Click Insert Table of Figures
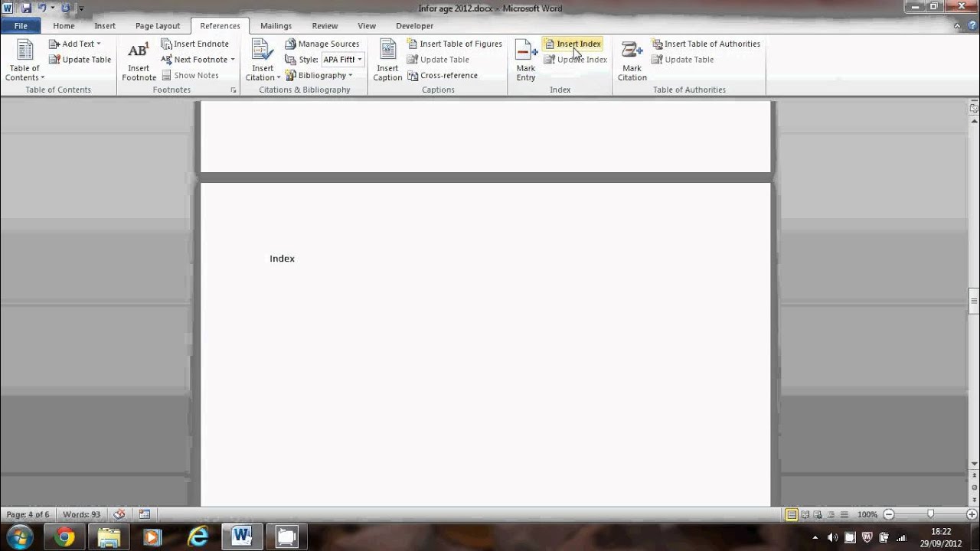The image size is (980, 551). 454,44
